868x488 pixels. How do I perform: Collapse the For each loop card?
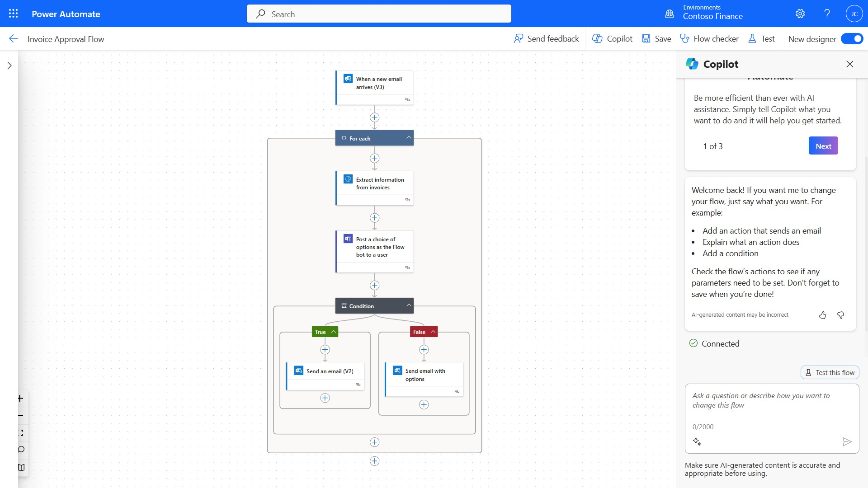pyautogui.click(x=408, y=137)
